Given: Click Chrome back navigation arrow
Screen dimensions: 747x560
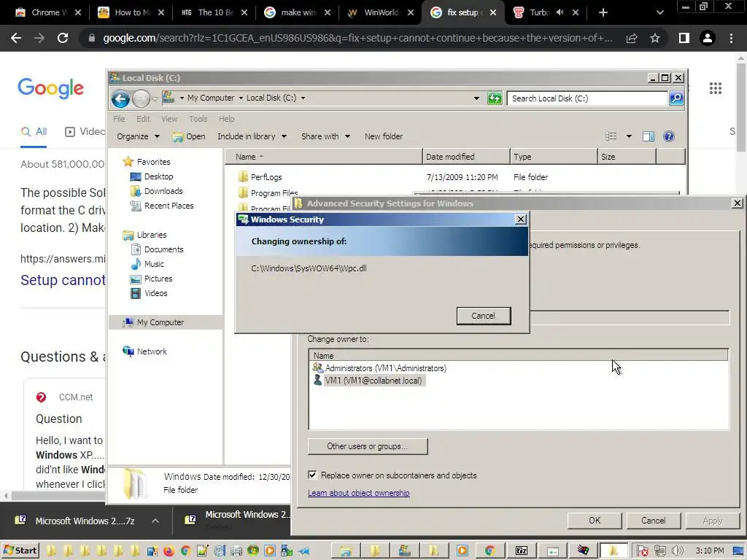Looking at the screenshot, I should pos(16,38).
